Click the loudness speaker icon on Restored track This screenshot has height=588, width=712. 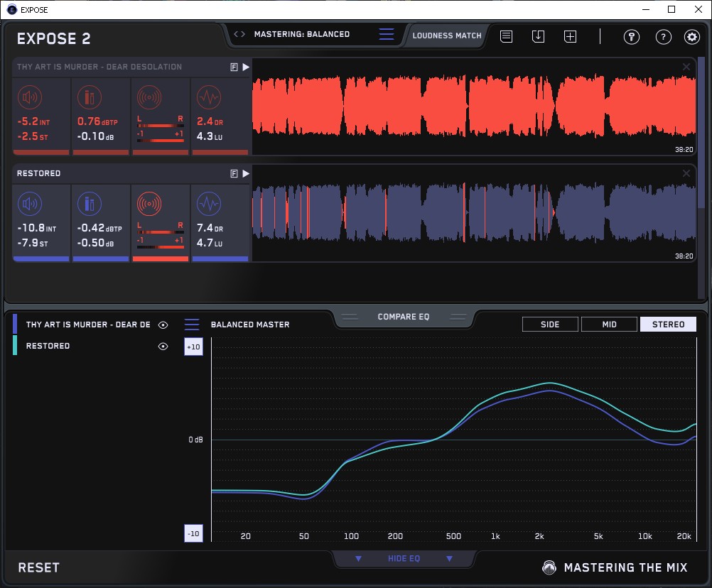coord(28,205)
